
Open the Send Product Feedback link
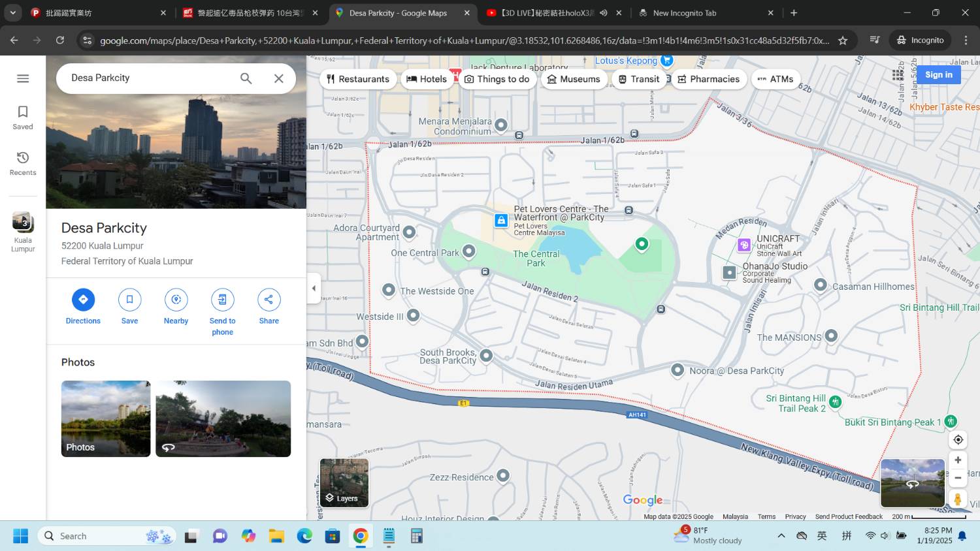(x=848, y=516)
